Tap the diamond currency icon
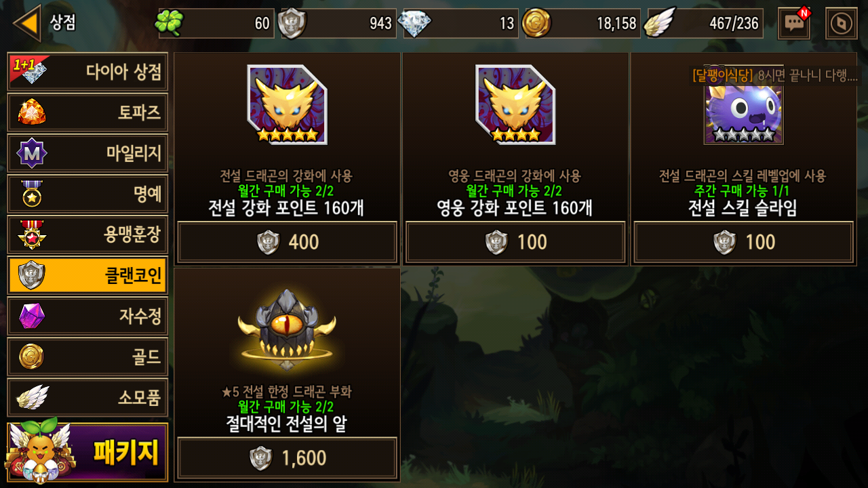This screenshot has height=488, width=868. [414, 23]
